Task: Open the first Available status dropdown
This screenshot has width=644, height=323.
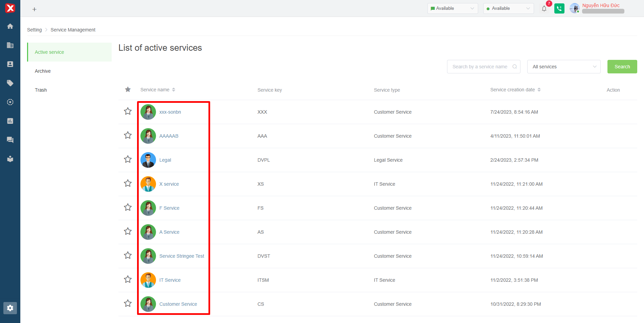Action: pyautogui.click(x=452, y=8)
